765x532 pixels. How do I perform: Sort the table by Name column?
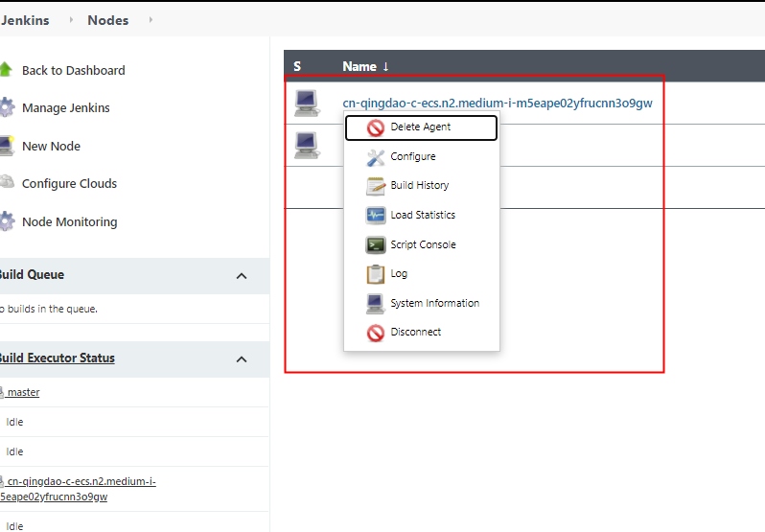click(x=365, y=66)
